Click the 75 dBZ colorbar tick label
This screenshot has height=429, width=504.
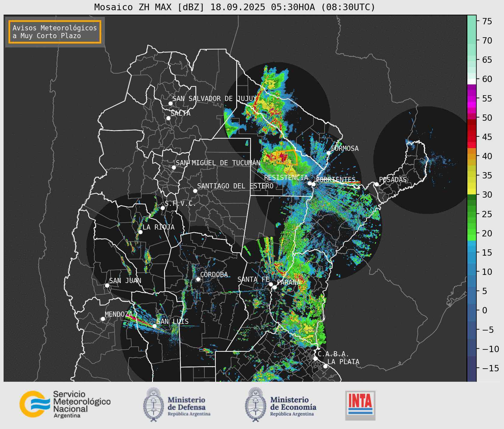(487, 21)
